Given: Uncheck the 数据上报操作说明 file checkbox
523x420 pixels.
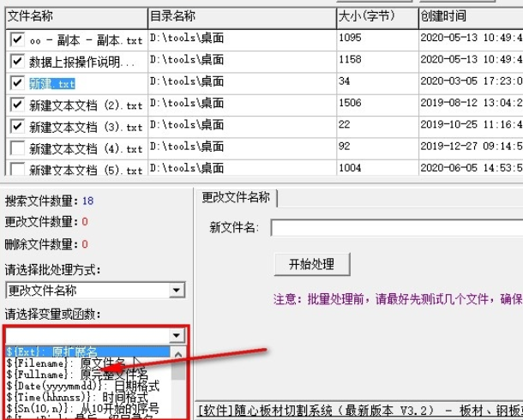Looking at the screenshot, I should coord(17,62).
